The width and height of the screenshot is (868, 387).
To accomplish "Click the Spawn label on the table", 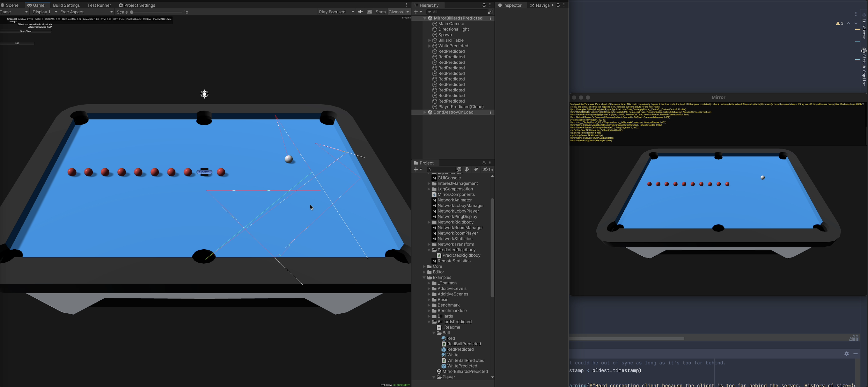I will pos(204,172).
